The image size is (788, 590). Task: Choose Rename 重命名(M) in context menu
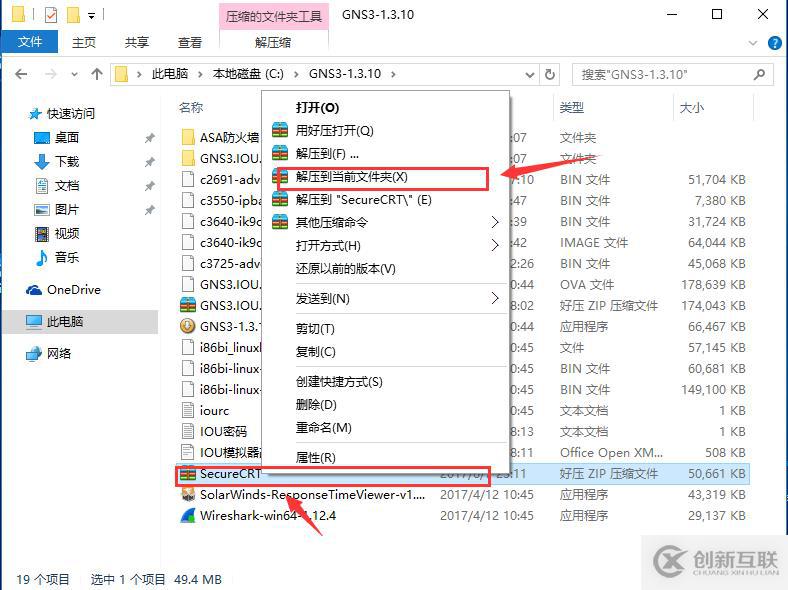[x=324, y=428]
